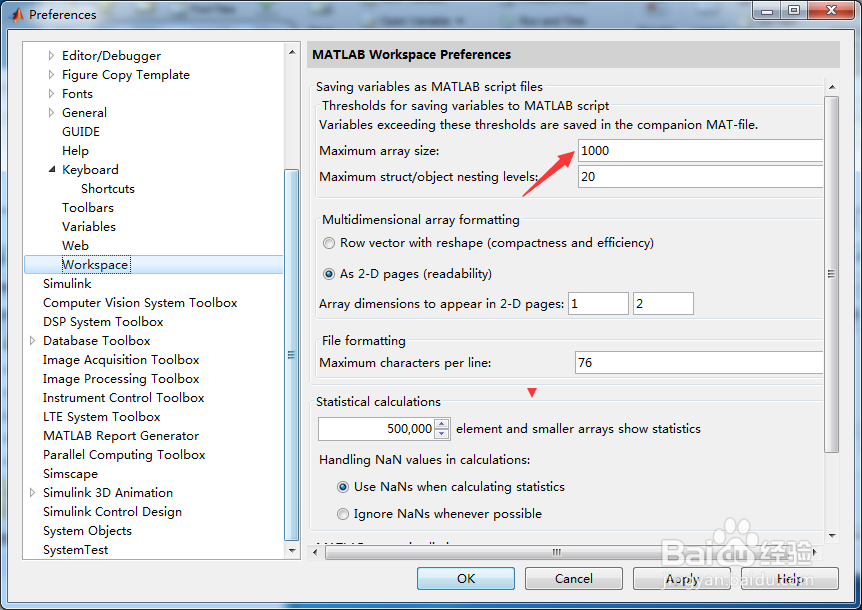Viewport: 862px width, 610px height.
Task: Click tree panel scroll up arrow
Action: [x=292, y=53]
